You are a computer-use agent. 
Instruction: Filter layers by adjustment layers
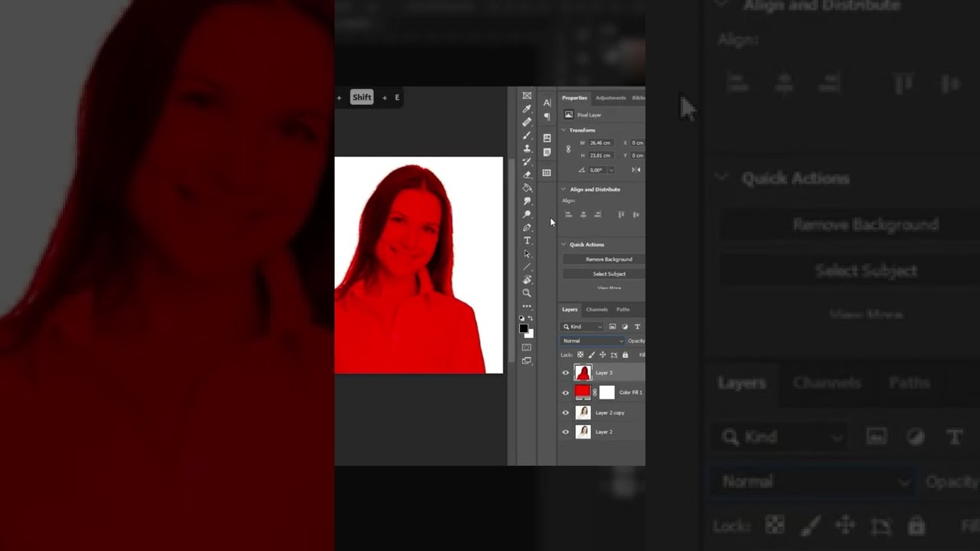625,327
